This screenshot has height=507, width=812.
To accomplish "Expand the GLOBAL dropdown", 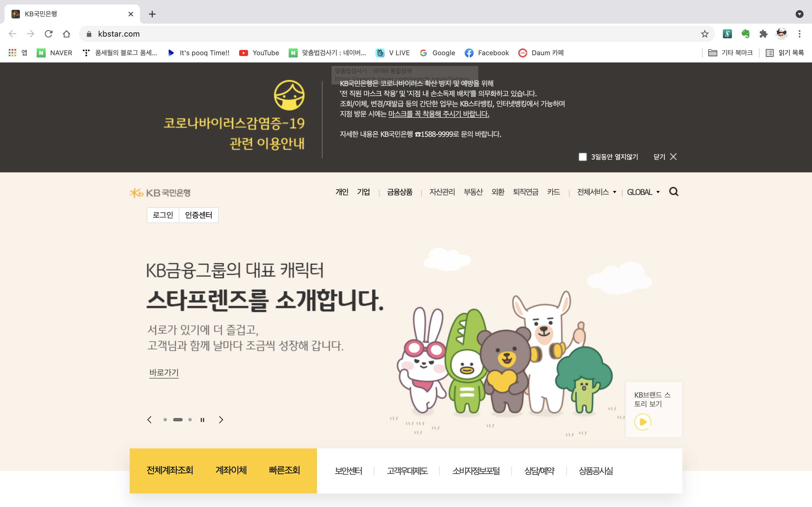I will 643,192.
